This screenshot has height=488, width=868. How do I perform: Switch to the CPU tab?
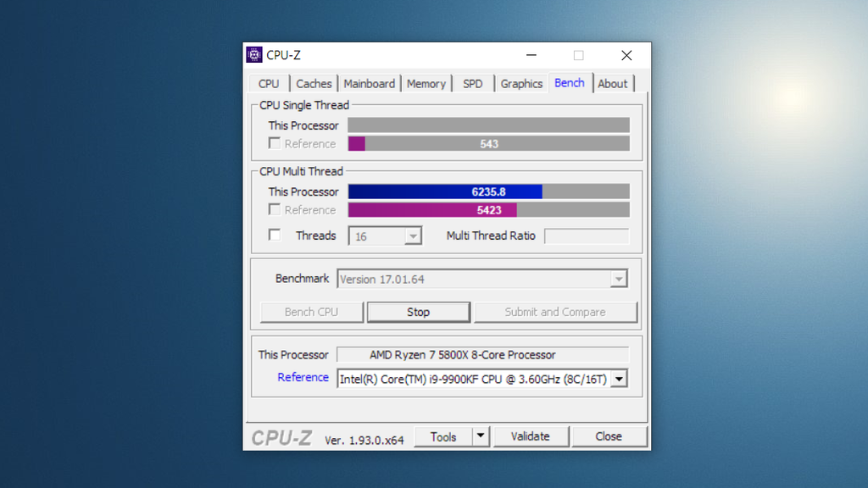click(x=269, y=83)
